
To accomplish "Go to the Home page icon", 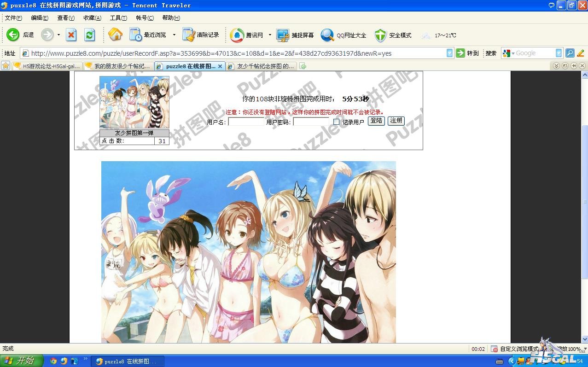I will (115, 35).
